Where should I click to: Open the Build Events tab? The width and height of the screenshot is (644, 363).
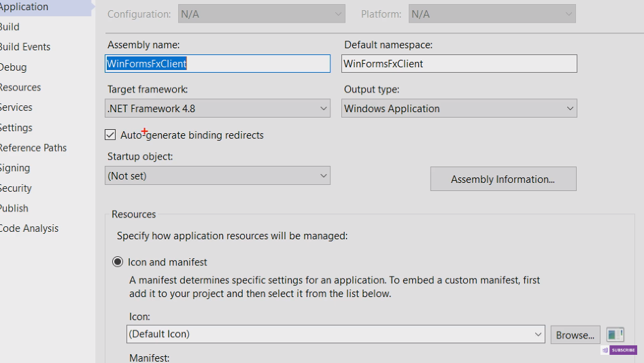(24, 47)
